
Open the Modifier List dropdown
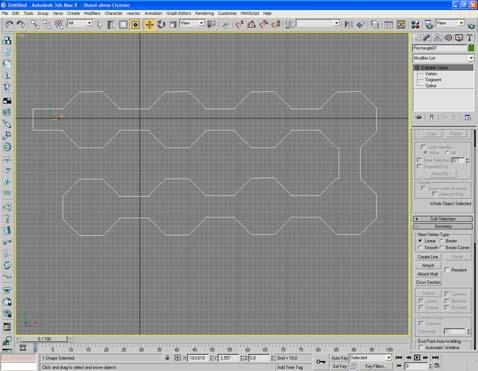[443, 58]
